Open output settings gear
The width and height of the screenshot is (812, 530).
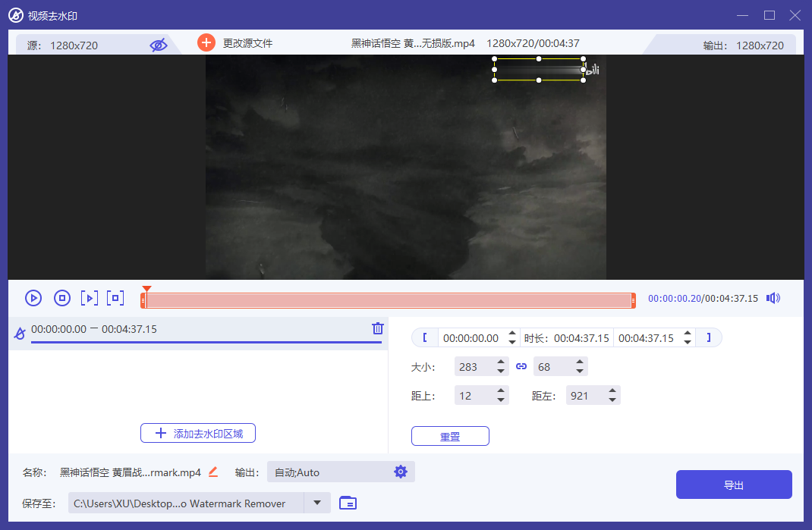click(401, 472)
